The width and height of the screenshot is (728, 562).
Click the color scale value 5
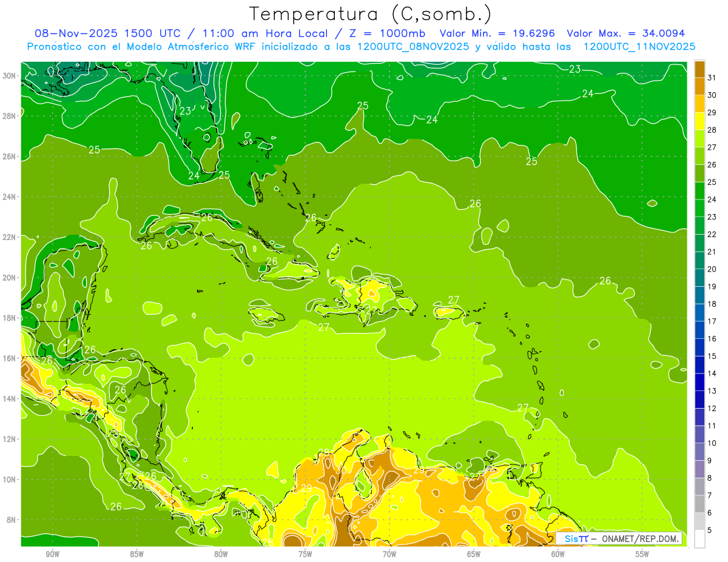(710, 530)
